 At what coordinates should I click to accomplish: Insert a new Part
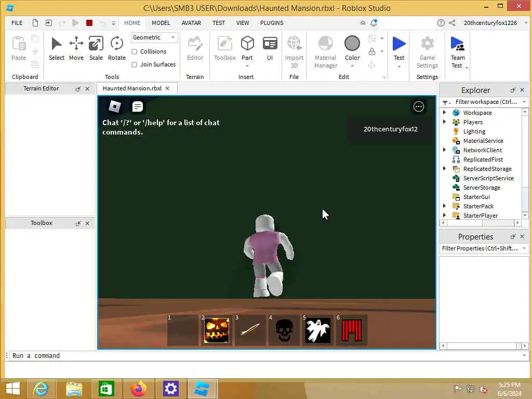pos(247,44)
